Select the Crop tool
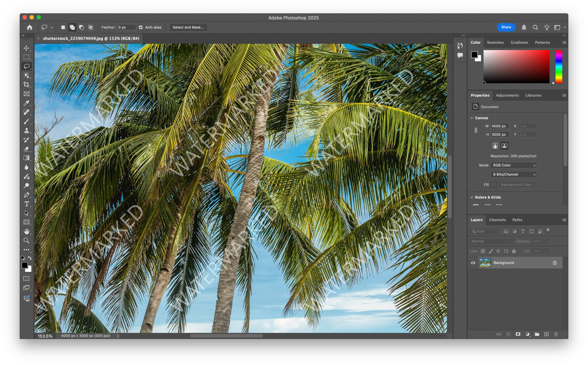588x365 pixels. click(x=27, y=84)
